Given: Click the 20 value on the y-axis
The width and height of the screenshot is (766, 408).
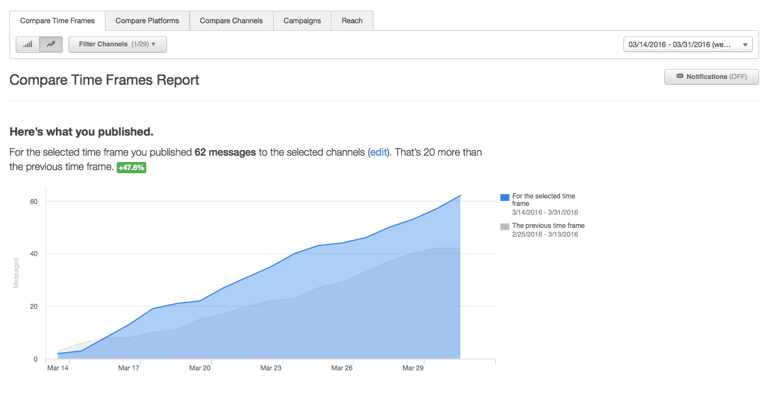Looking at the screenshot, I should 34,306.
